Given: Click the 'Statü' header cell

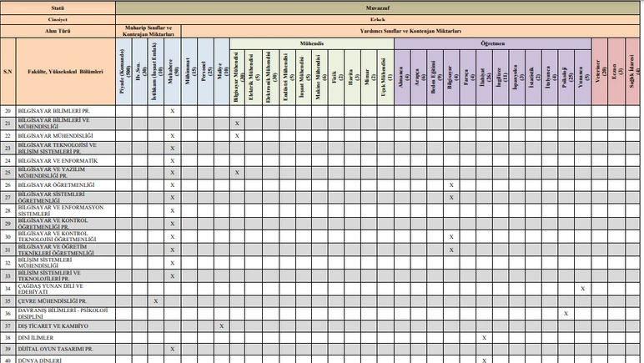Looking at the screenshot, I should [x=57, y=6].
